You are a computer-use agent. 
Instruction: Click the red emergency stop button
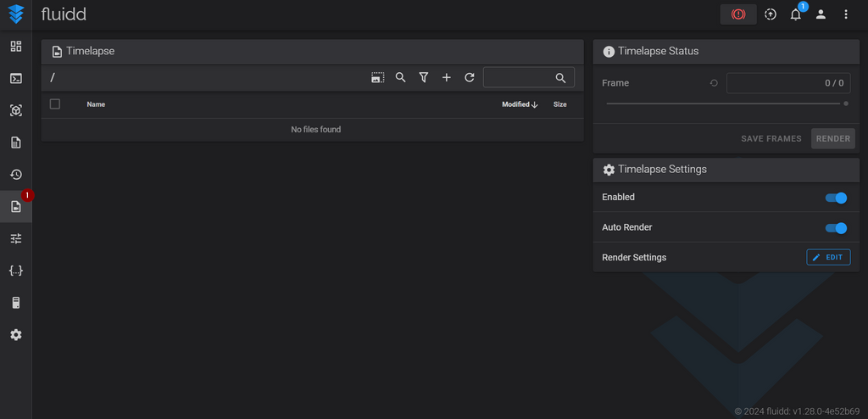click(x=737, y=14)
